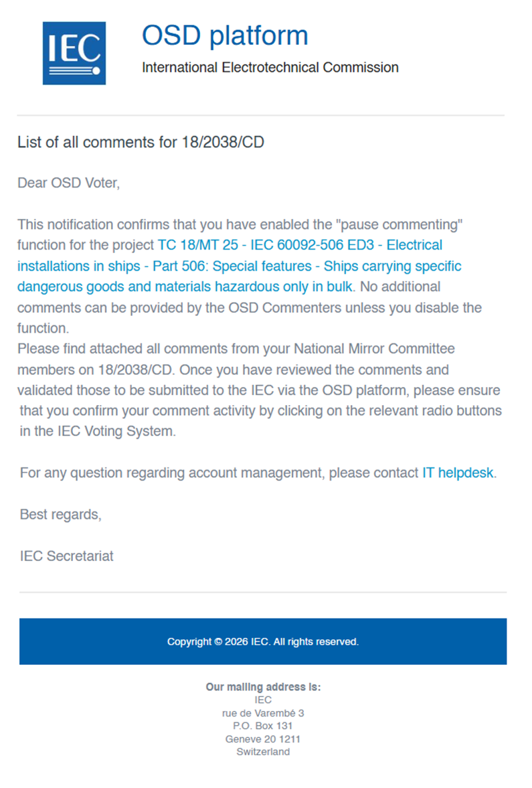The height and width of the screenshot is (788, 532).
Task: Click the blue copyright footer banner
Action: coord(263,642)
